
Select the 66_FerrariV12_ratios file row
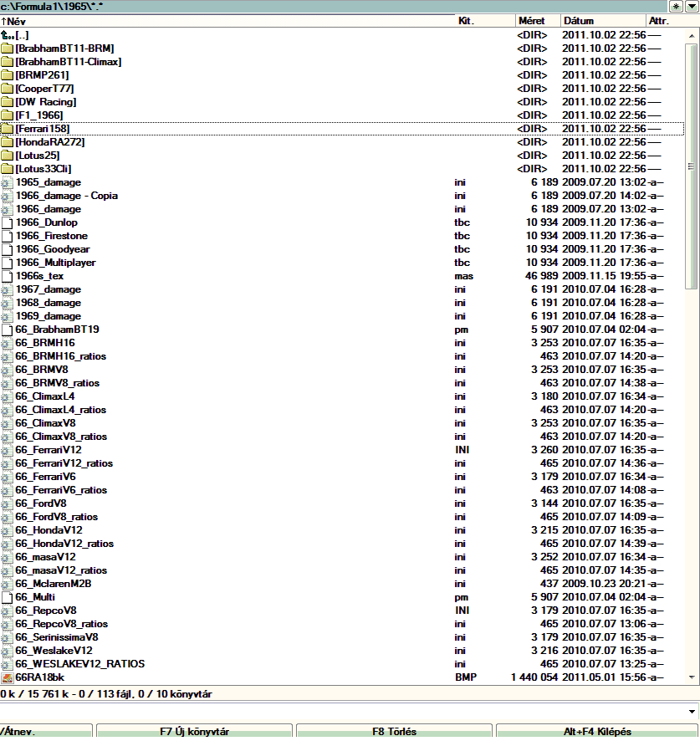point(342,463)
